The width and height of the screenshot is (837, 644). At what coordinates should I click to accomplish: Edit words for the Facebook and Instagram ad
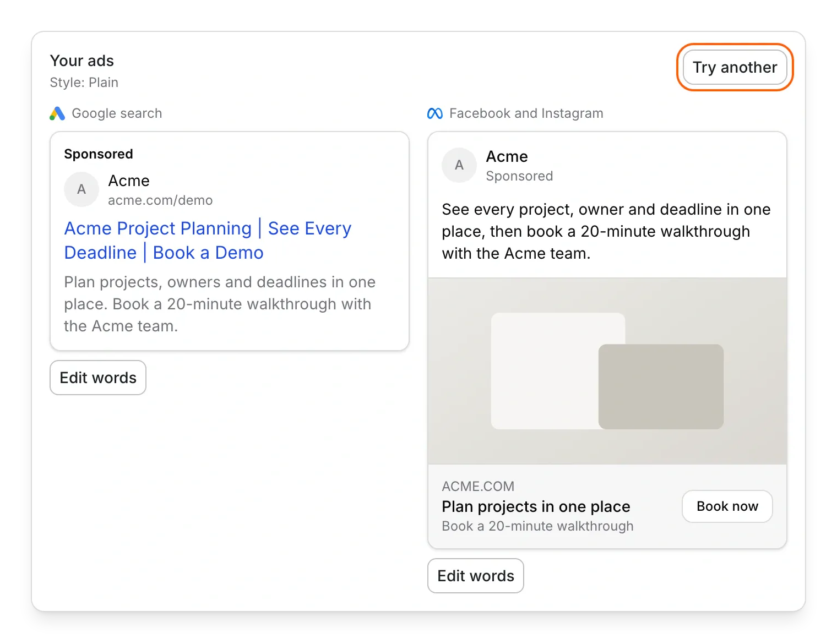click(476, 576)
